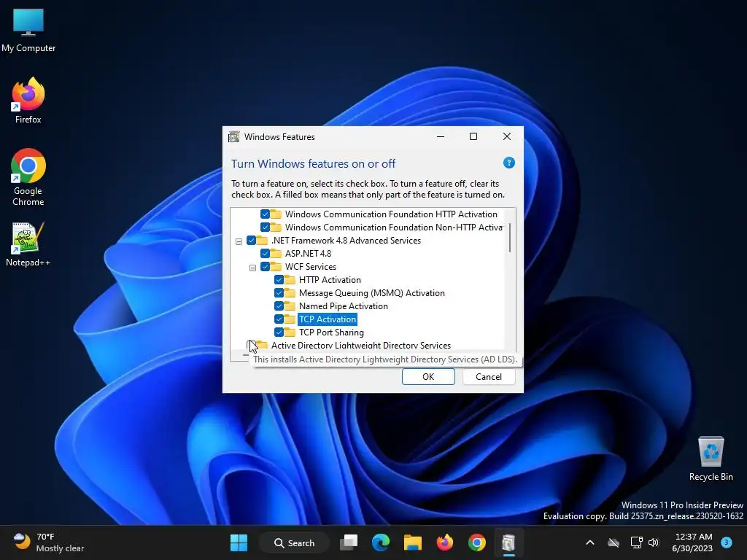Viewport: 747px width, 560px height.
Task: Uncheck the TCP Port Sharing checkbox
Action: [279, 332]
